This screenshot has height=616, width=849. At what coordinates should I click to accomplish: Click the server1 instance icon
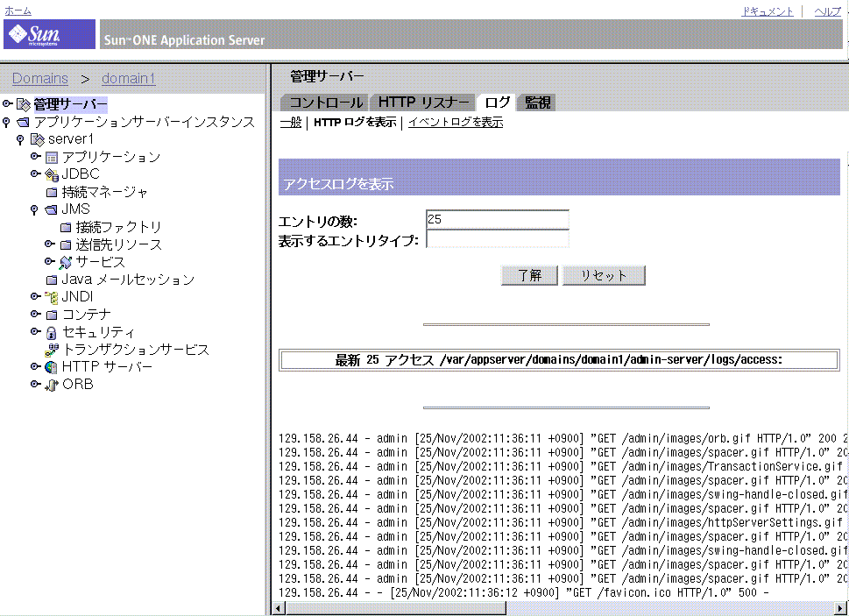point(38,140)
